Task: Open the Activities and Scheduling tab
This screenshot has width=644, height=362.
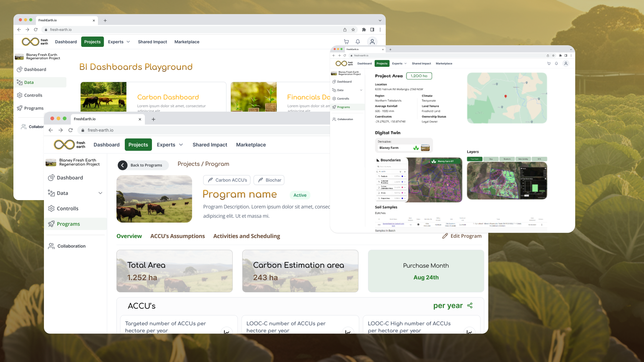Action: [247, 236]
